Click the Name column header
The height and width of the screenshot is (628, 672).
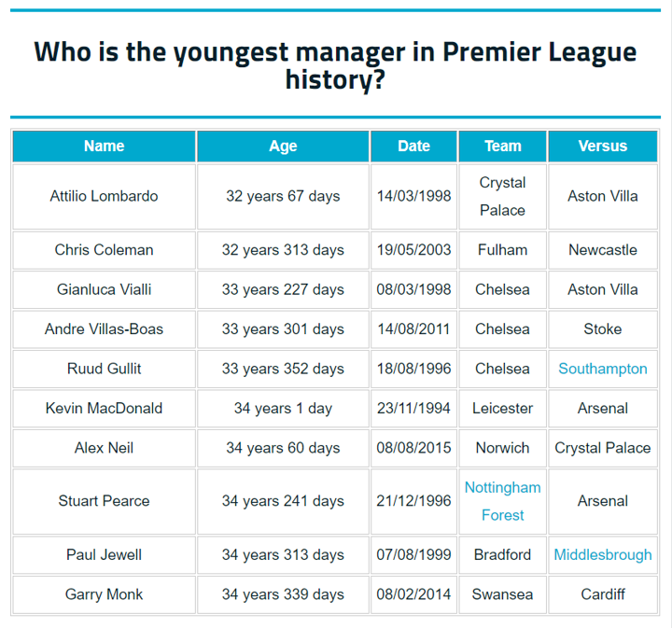tap(104, 146)
